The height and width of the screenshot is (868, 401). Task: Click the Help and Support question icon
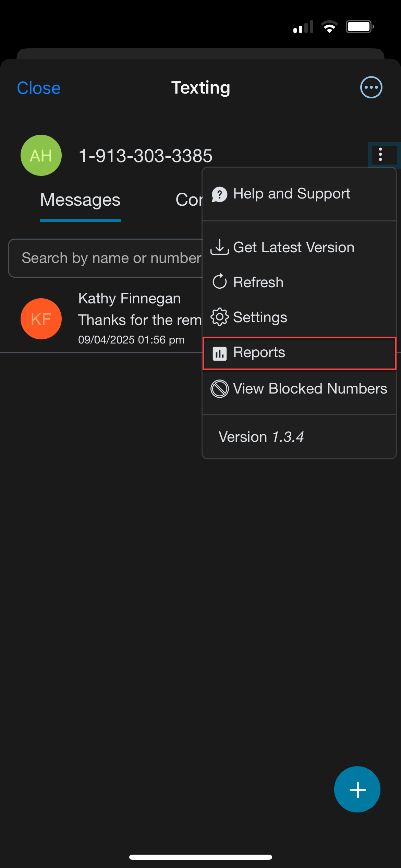220,194
